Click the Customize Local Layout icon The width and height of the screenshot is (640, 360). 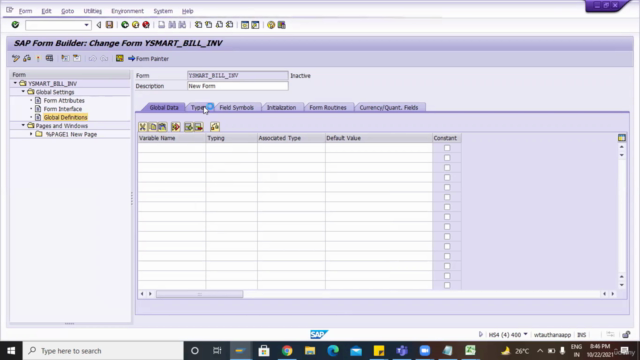[x=282, y=25]
